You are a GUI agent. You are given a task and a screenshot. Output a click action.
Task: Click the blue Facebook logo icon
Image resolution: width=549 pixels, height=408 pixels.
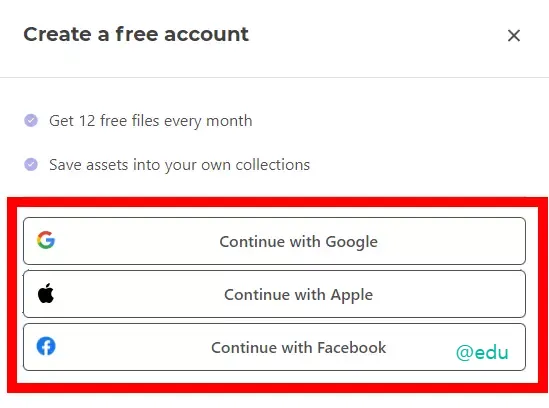click(x=46, y=346)
